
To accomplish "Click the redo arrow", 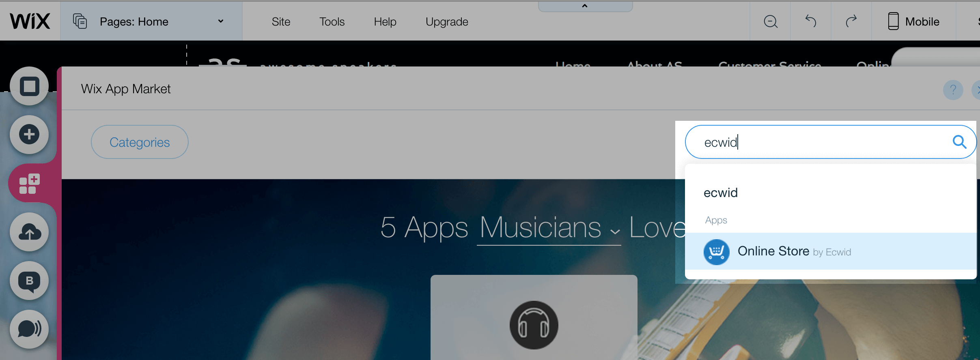I will tap(851, 21).
